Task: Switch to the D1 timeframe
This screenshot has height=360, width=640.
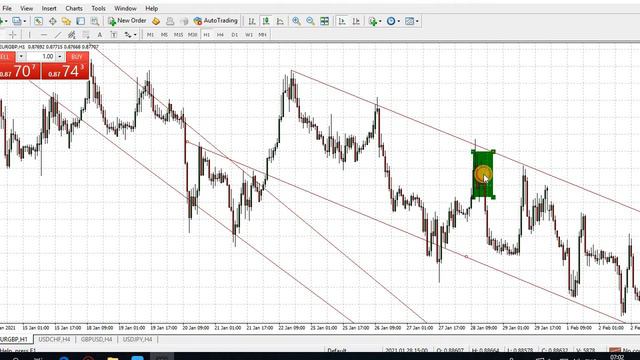Action: (x=235, y=35)
